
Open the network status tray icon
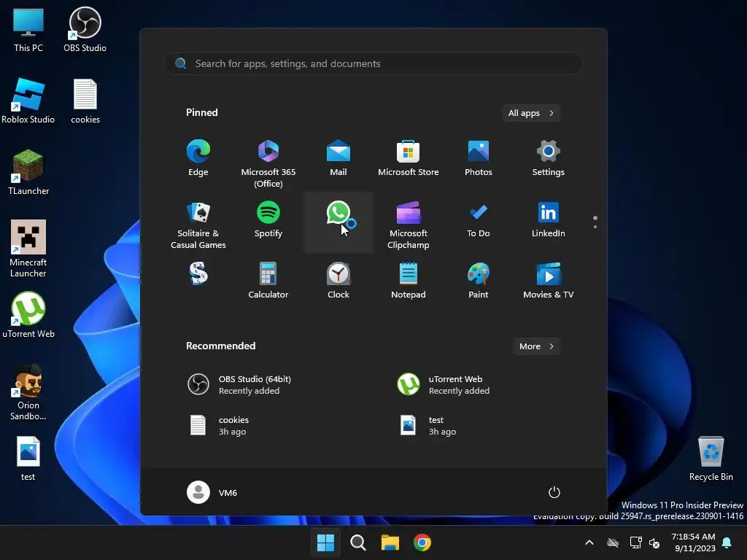coord(635,542)
